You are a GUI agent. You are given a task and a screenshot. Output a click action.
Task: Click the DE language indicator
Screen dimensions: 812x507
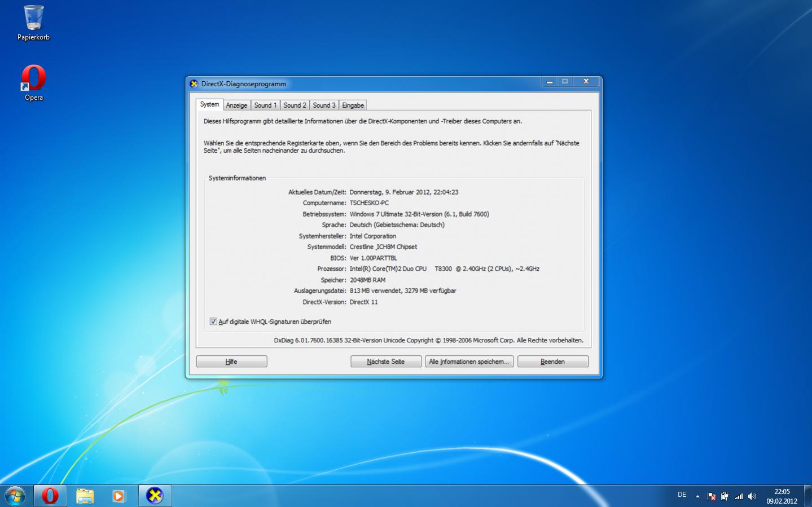[682, 495]
